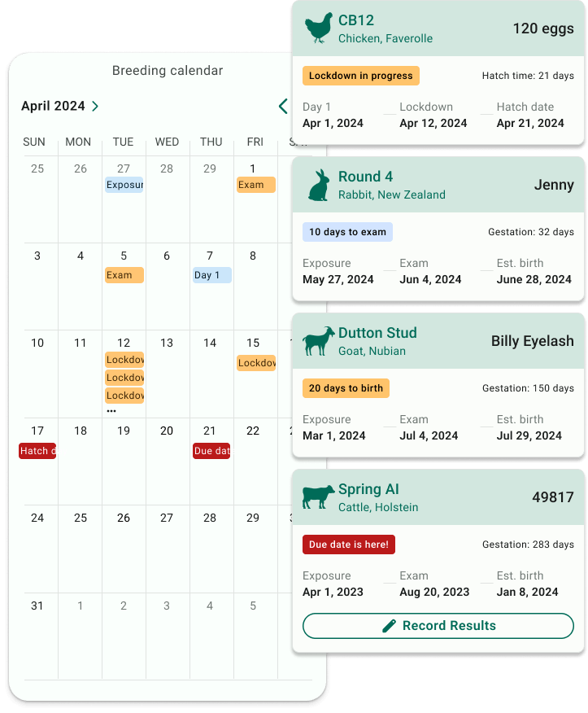Click the Record Results button
The width and height of the screenshot is (588, 713).
pos(438,626)
